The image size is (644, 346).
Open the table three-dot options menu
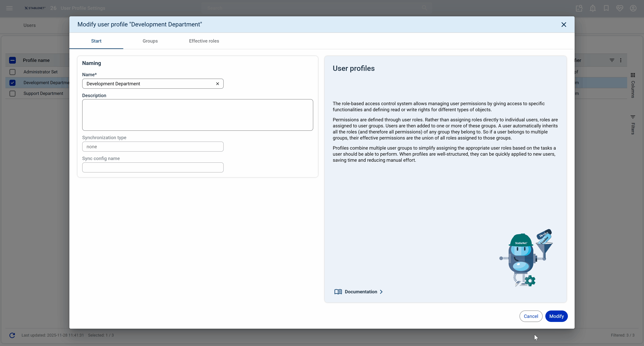(621, 60)
